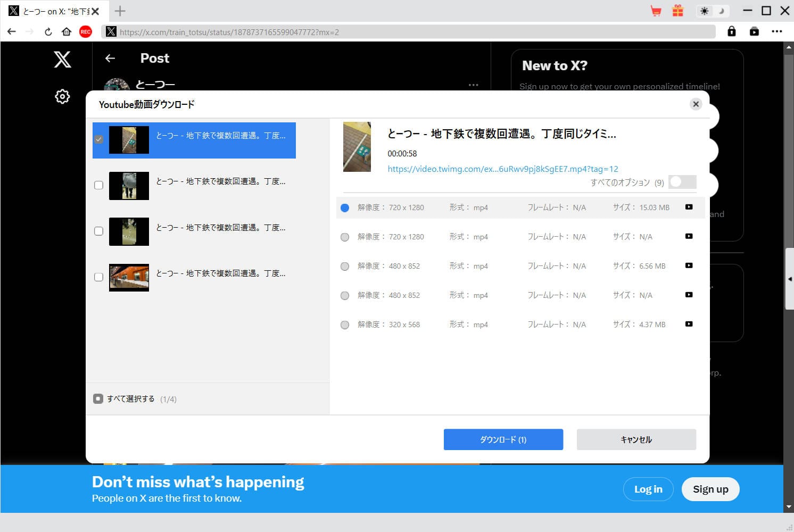Open X settings gear icon
Viewport: 794px width, 532px height.
click(x=62, y=96)
